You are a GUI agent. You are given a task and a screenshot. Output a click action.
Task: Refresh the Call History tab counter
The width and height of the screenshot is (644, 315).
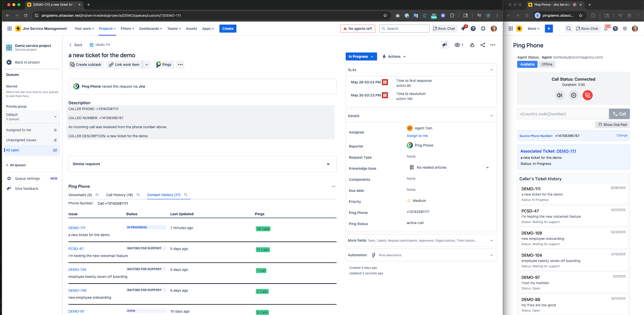click(138, 195)
